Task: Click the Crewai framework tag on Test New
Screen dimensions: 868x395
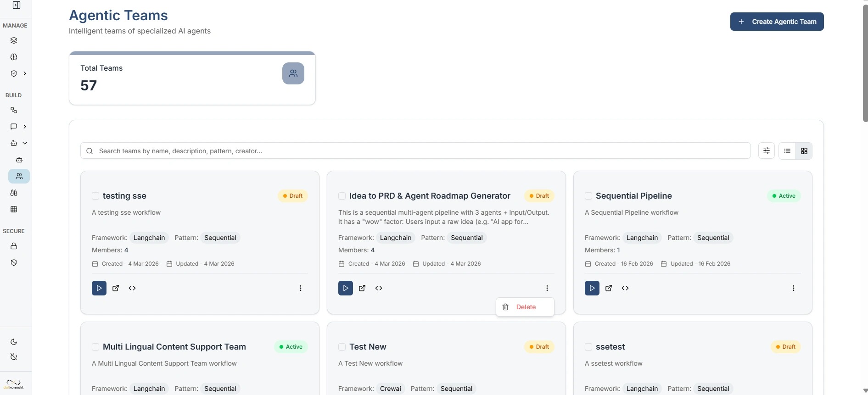Action: click(391, 389)
